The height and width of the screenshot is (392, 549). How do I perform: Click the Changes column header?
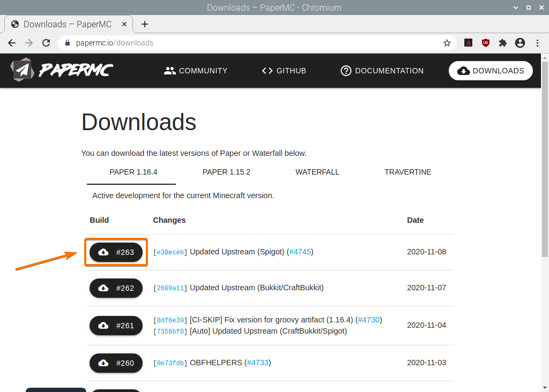pyautogui.click(x=169, y=220)
